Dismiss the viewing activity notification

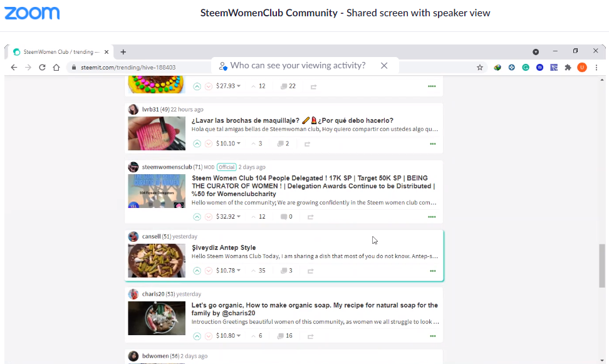tap(384, 66)
